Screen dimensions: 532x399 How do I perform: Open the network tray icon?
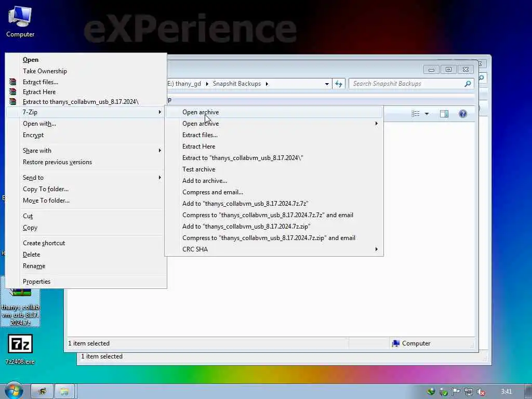pyautogui.click(x=469, y=392)
